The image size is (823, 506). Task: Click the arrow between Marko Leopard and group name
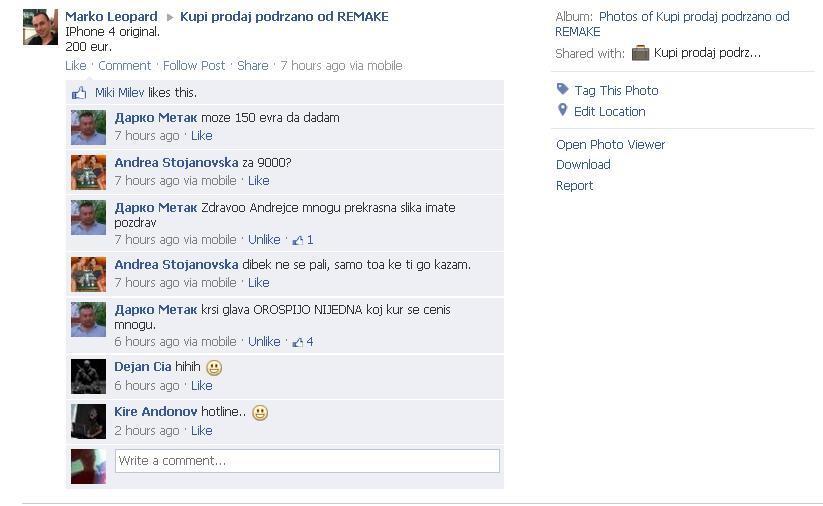pyautogui.click(x=170, y=17)
